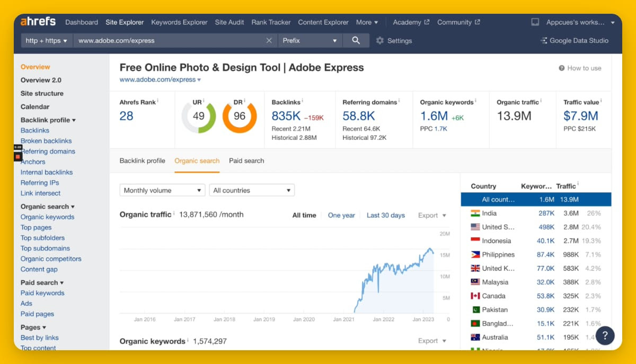636x364 pixels.
Task: Select All time traffic range
Action: (304, 215)
